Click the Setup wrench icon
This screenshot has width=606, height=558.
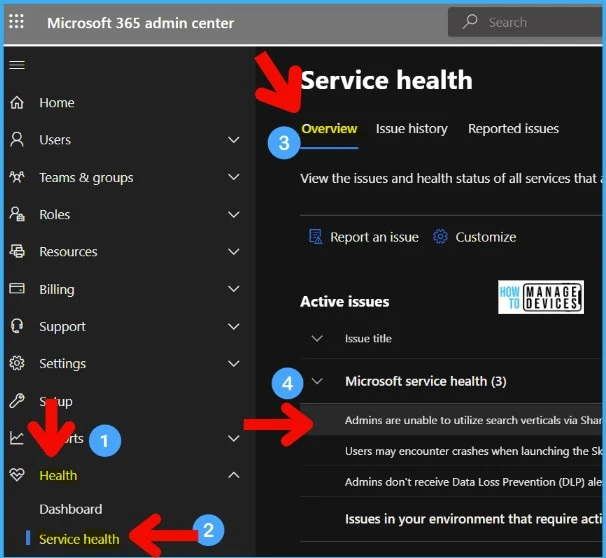click(17, 401)
